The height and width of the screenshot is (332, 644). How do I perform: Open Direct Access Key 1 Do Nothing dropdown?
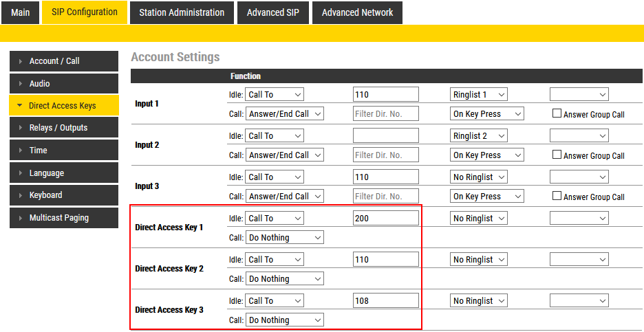284,238
